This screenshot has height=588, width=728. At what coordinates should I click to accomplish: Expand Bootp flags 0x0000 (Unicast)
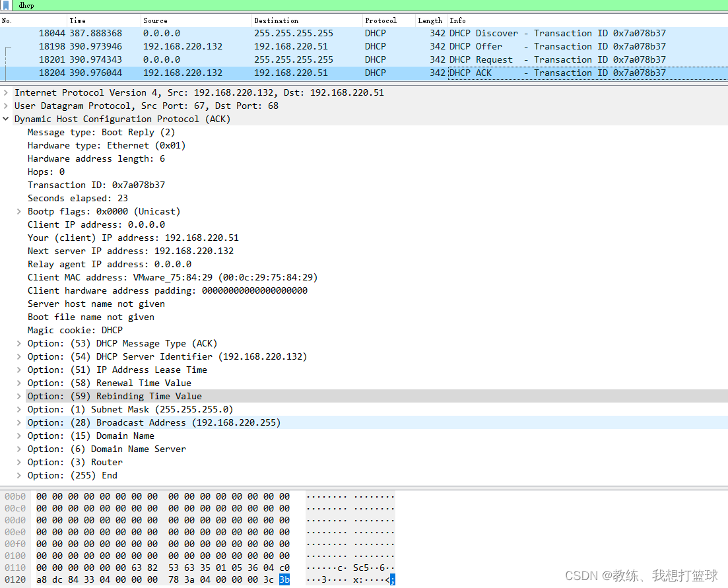(x=18, y=211)
